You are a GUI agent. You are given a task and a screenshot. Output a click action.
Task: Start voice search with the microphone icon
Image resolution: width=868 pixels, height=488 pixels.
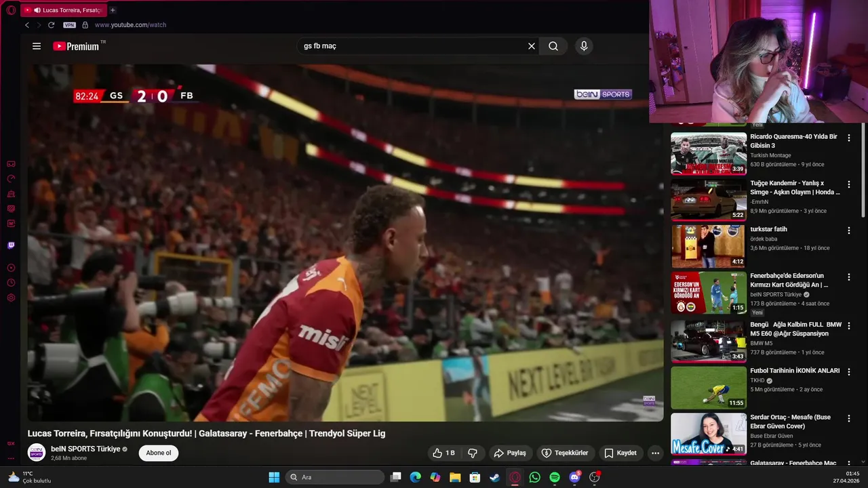point(584,46)
